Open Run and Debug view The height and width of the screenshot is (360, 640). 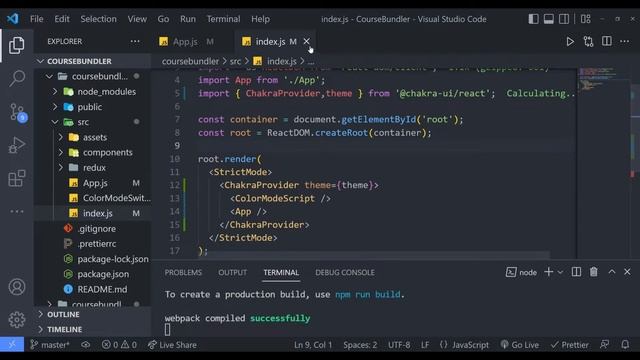pos(17,145)
